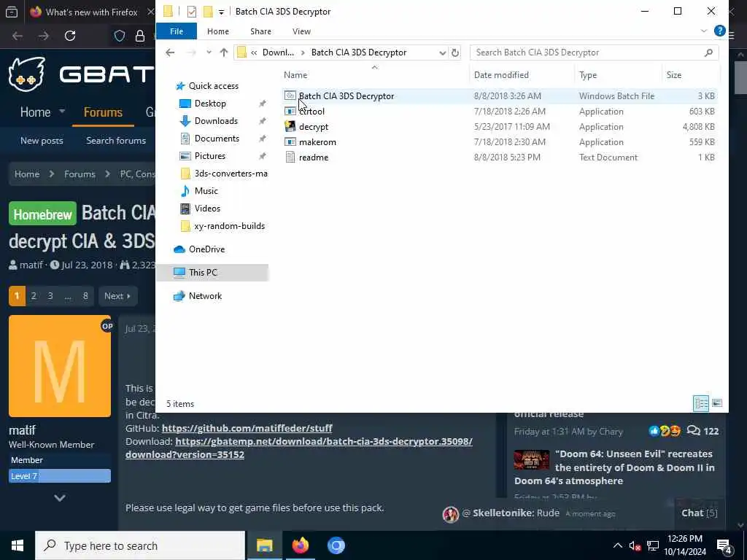The image size is (747, 560).
Task: Select Quick access in navigation pane
Action: pyautogui.click(x=214, y=86)
